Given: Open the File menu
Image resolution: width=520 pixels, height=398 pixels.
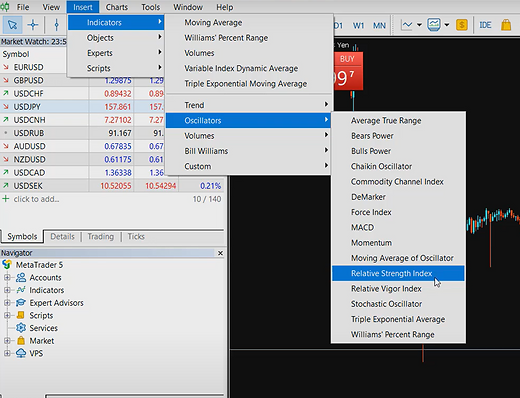Looking at the screenshot, I should [x=23, y=7].
